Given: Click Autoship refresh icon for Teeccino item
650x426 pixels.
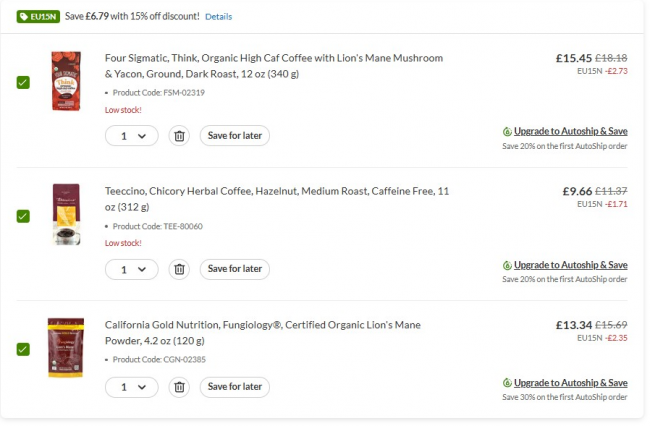Looking at the screenshot, I should tap(507, 265).
